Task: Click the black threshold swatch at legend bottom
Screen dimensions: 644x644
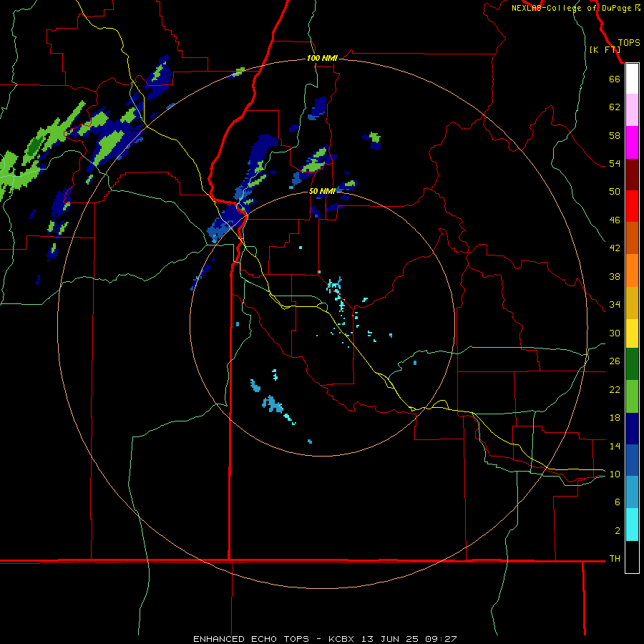Action: coord(632,557)
